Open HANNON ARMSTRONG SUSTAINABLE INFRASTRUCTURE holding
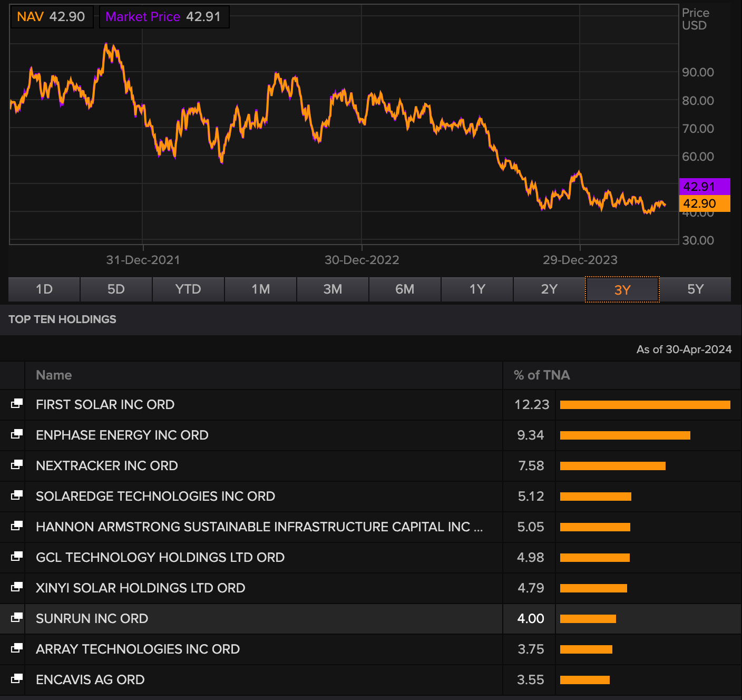The height and width of the screenshot is (700, 742). tap(259, 527)
